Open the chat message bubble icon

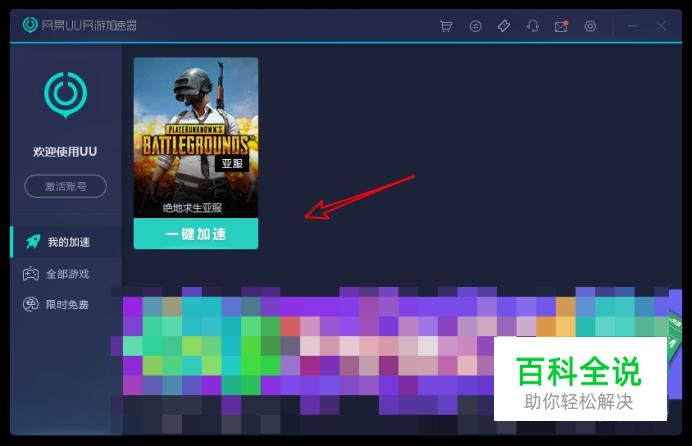coord(475,26)
